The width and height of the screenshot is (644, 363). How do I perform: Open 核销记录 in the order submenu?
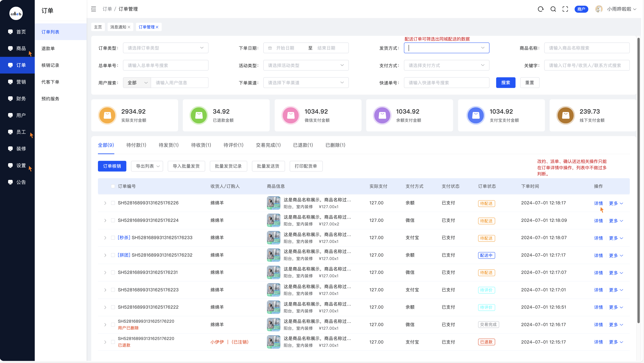click(60, 65)
